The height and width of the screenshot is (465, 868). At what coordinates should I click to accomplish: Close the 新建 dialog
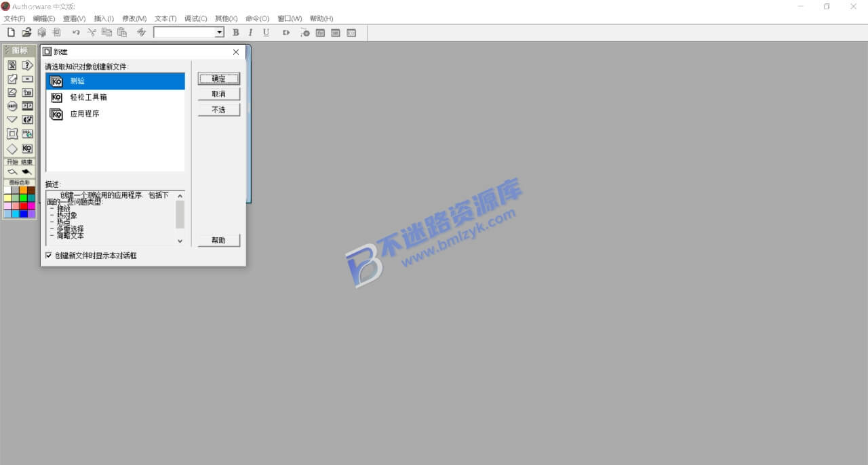coord(236,52)
